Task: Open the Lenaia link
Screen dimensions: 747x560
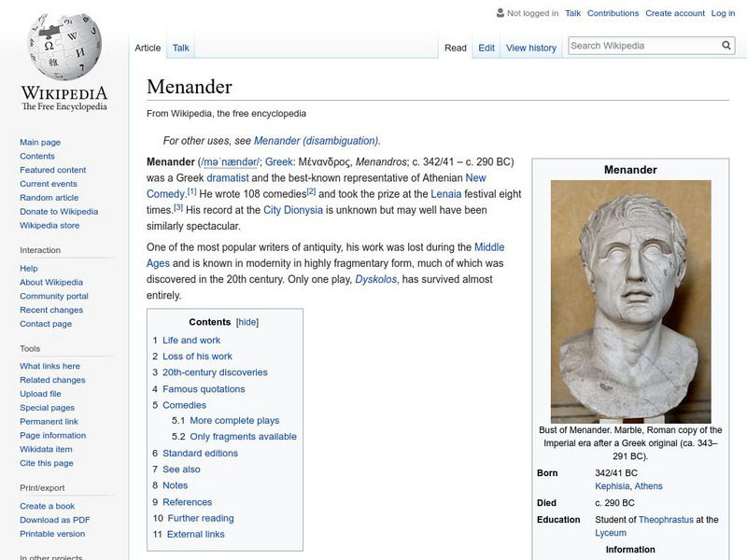Action: (x=446, y=194)
